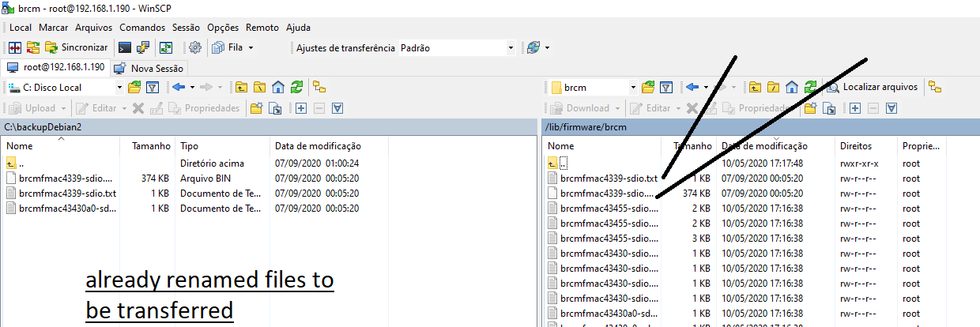Click the Sincronizar button
Viewport: 980px width, 327px height.
(76, 47)
